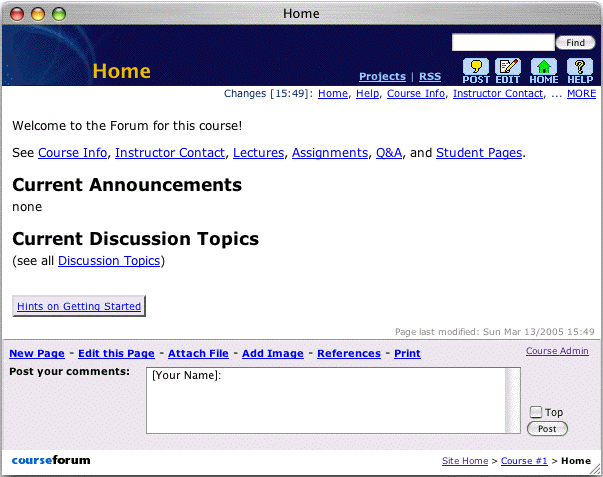Click the yellow Home page title
This screenshot has height=477, width=603.
click(x=122, y=71)
